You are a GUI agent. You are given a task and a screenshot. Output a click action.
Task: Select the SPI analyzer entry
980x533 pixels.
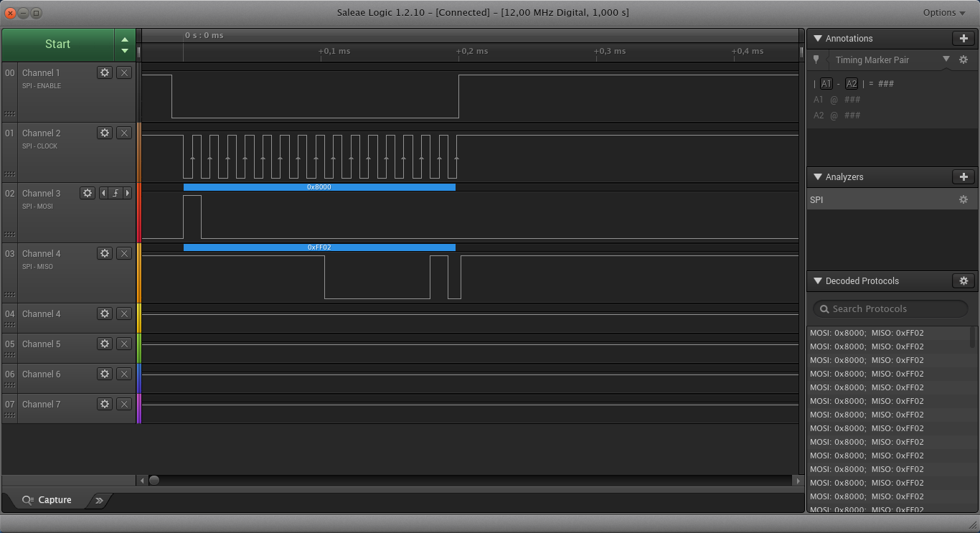tap(892, 199)
